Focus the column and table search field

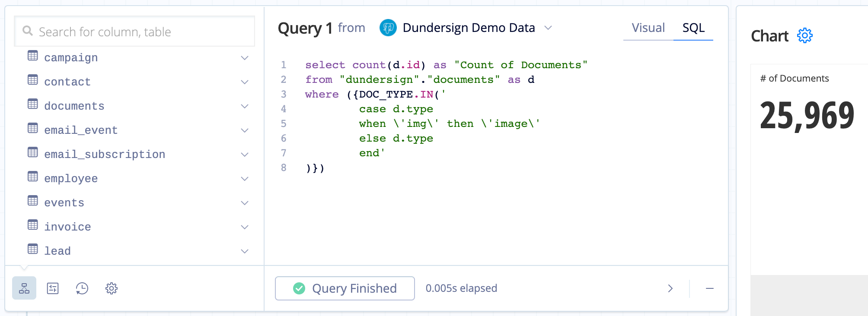point(134,31)
